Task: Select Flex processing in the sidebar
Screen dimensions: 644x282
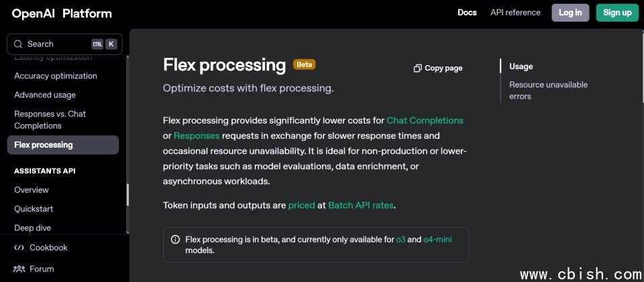Action: [x=63, y=145]
